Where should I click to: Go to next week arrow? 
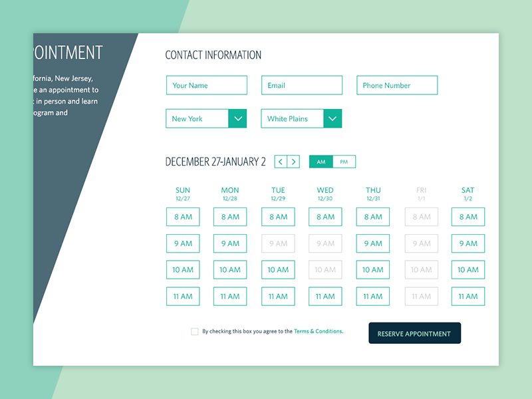click(x=293, y=162)
